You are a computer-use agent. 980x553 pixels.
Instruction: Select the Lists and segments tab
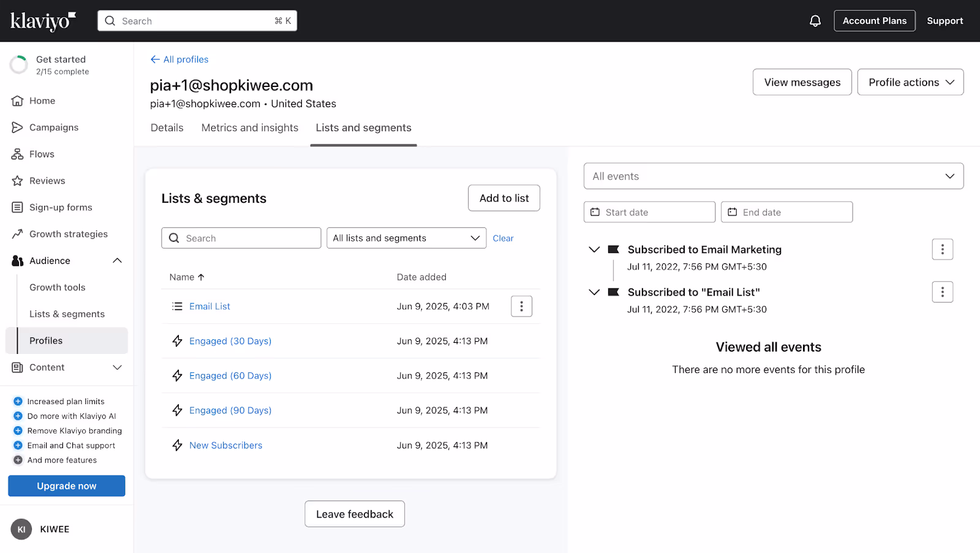click(x=364, y=128)
